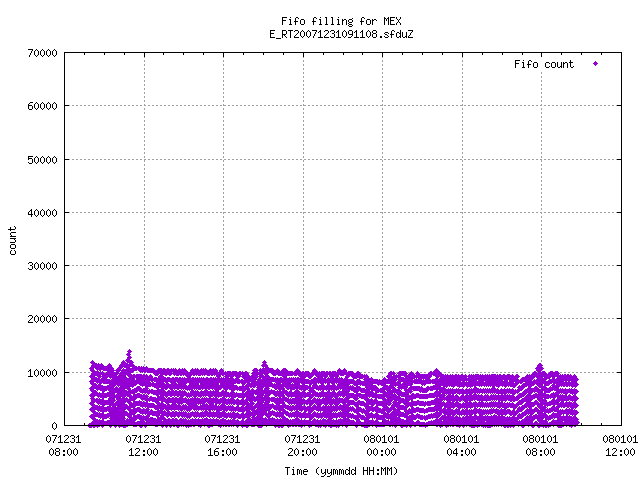
Task: Click the x-axis label 'Time (yymmdd HH:MM)'
Action: (x=341, y=471)
